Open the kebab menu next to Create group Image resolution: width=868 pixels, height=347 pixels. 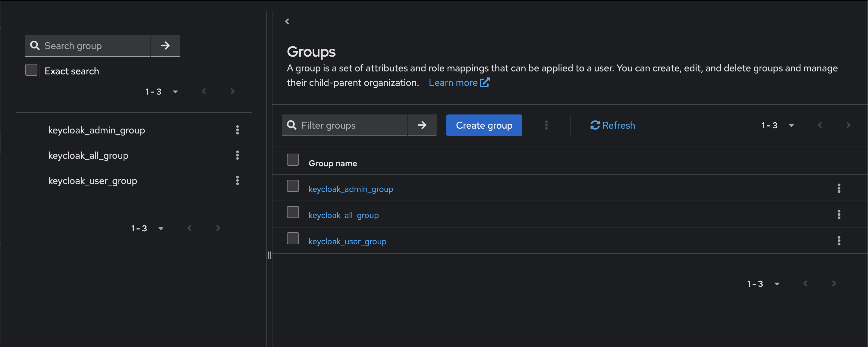546,125
